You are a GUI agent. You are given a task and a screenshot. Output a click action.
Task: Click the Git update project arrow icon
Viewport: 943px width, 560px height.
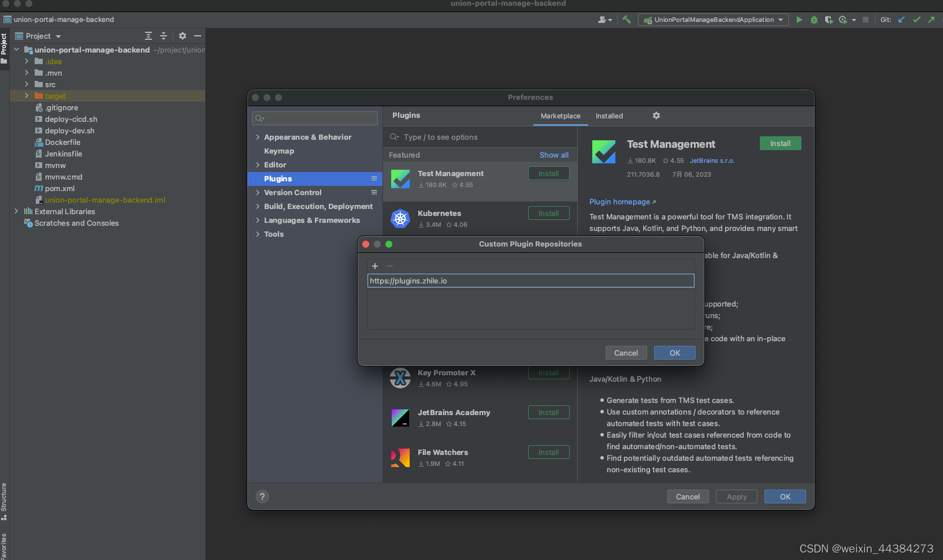901,20
